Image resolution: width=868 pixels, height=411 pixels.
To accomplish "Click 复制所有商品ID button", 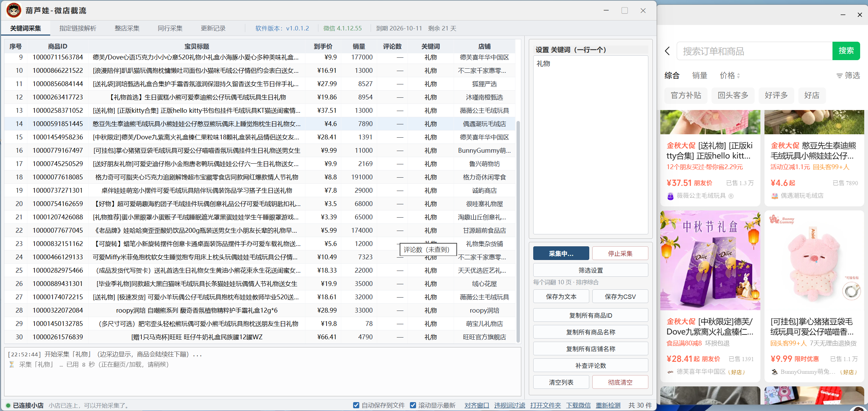I will pos(591,315).
